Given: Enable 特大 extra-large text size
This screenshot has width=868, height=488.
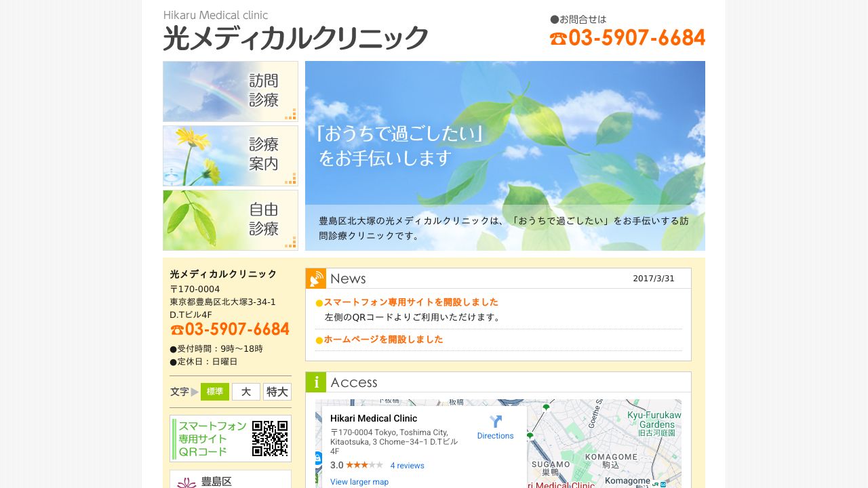Looking at the screenshot, I should (277, 392).
